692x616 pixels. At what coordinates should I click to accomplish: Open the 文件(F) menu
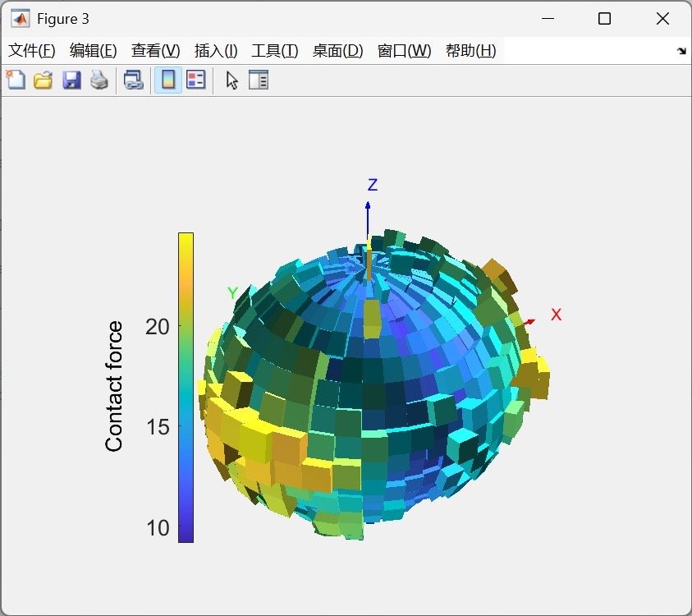coord(32,51)
